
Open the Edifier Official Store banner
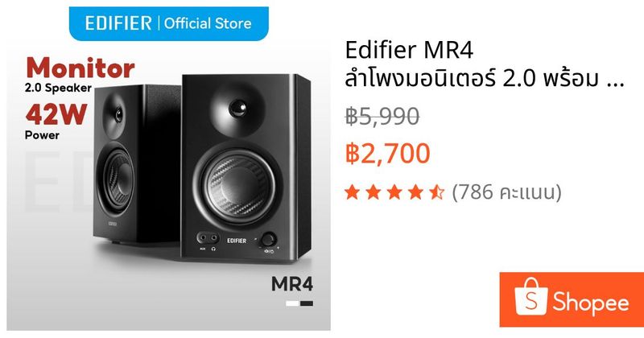(168, 23)
